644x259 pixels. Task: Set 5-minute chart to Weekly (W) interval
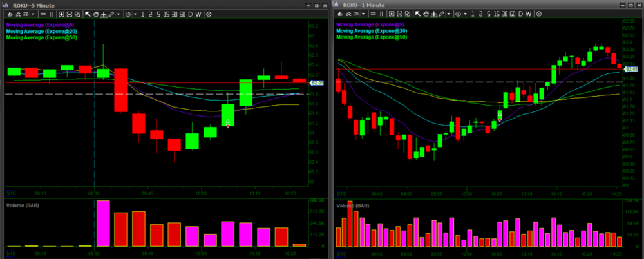click(x=198, y=14)
